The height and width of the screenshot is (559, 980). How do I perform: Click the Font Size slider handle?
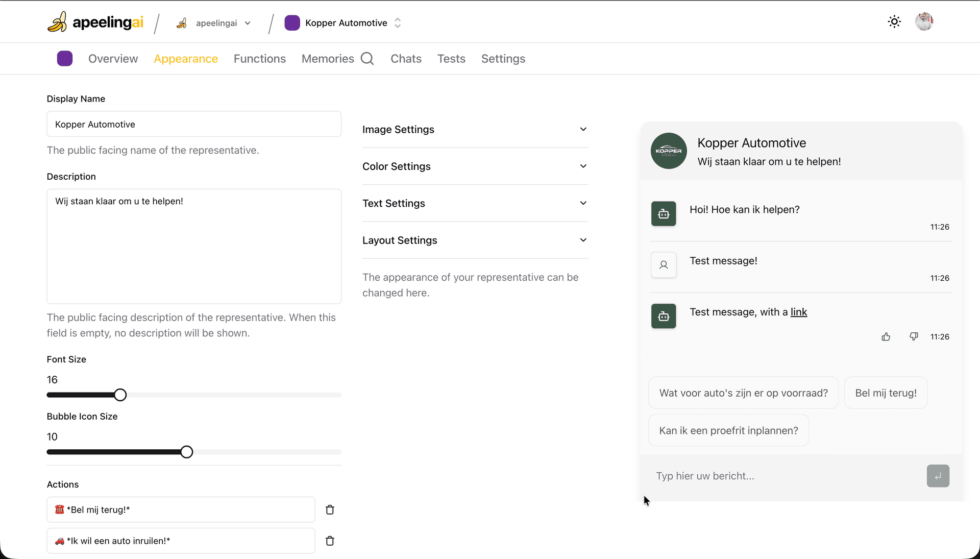[120, 395]
